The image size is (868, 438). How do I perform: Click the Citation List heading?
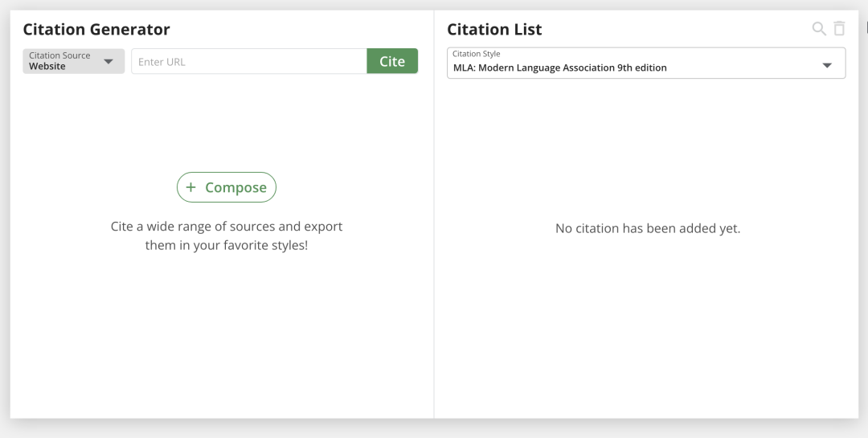click(x=494, y=29)
